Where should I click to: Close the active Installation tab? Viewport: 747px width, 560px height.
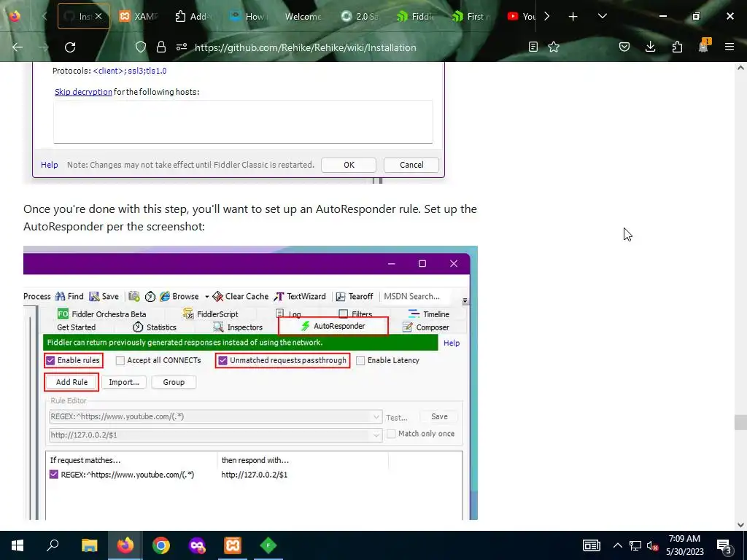[98, 16]
